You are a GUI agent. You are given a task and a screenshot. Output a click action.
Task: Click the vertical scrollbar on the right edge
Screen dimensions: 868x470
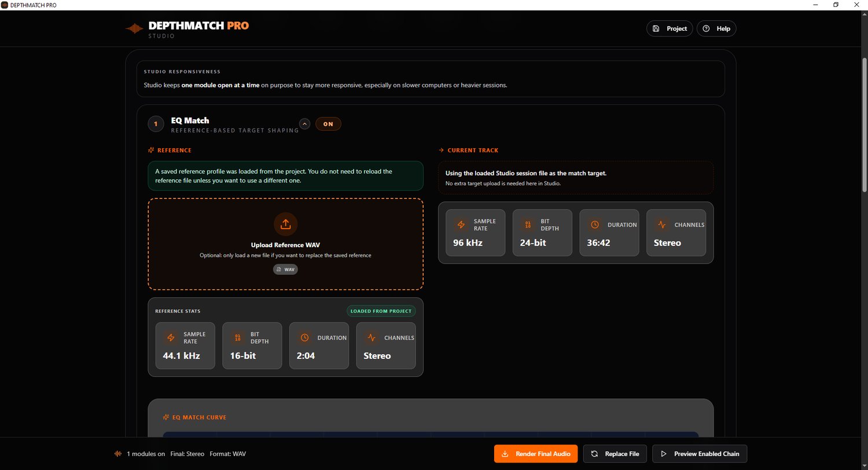865,124
